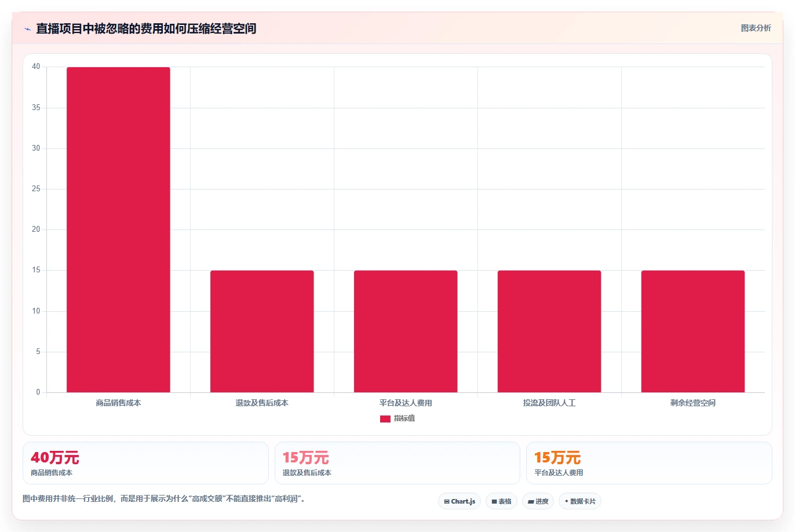Click the 数据卡片 tag chip

tap(580, 501)
